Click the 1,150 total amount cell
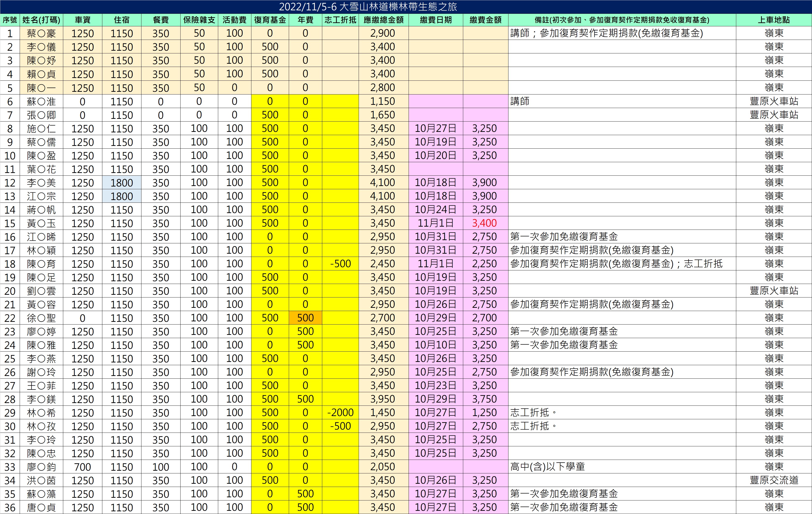 (383, 101)
